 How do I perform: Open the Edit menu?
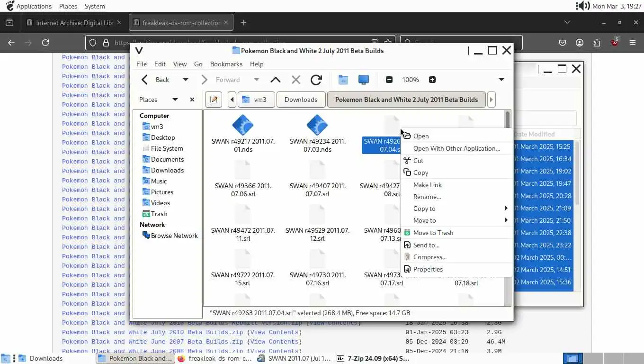(x=160, y=64)
